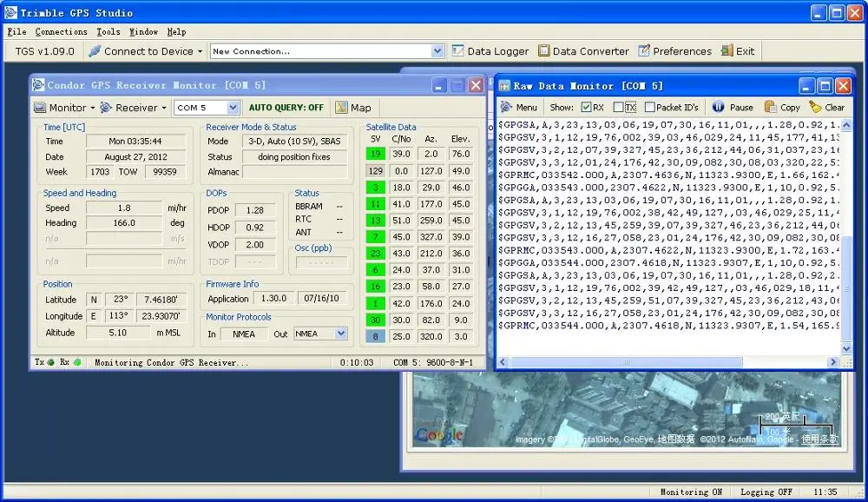Image resolution: width=868 pixels, height=502 pixels.
Task: Click the Time field Mon 03:35:44
Action: coord(135,142)
